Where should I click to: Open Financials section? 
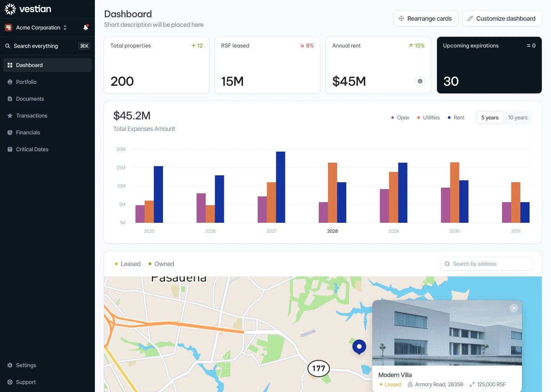(47, 132)
